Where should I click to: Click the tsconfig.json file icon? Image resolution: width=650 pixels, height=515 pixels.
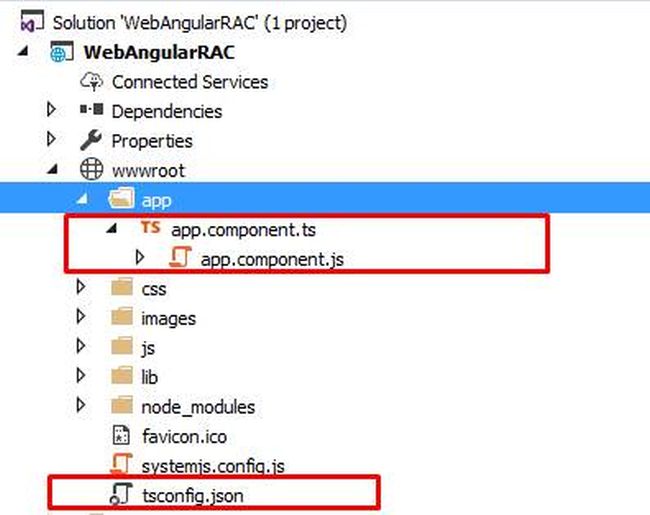(x=121, y=494)
